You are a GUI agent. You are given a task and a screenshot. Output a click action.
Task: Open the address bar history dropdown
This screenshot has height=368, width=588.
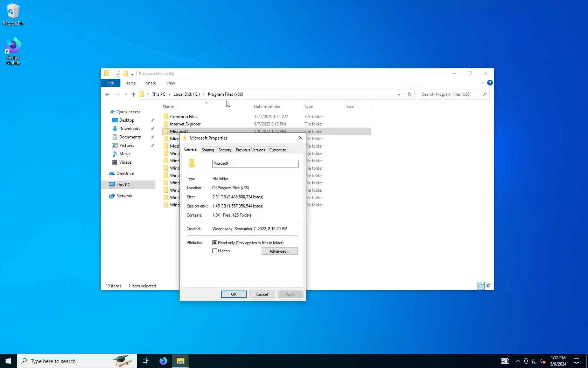click(399, 94)
